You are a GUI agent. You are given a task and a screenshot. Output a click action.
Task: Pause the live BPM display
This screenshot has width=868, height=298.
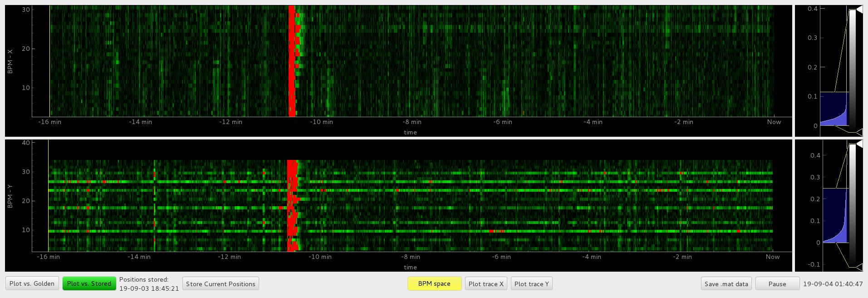[777, 284]
